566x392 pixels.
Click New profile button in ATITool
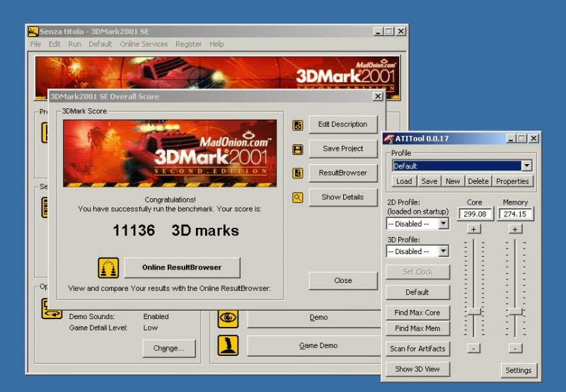coord(453,181)
